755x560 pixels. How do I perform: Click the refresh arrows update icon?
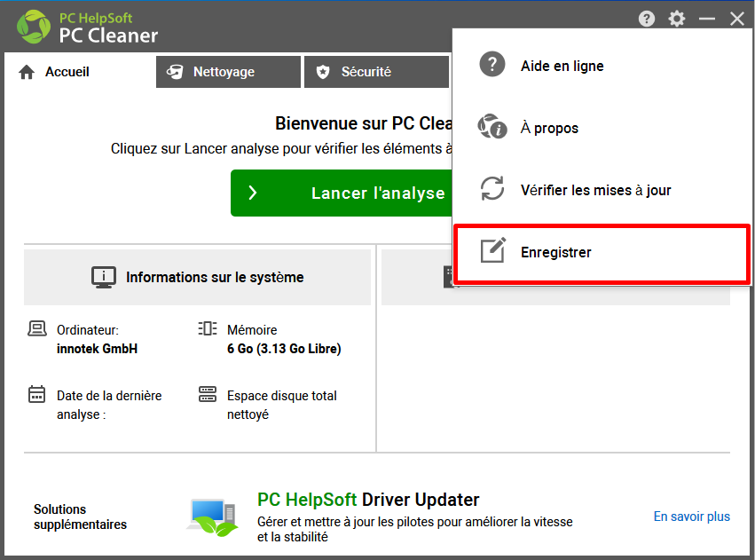click(492, 188)
